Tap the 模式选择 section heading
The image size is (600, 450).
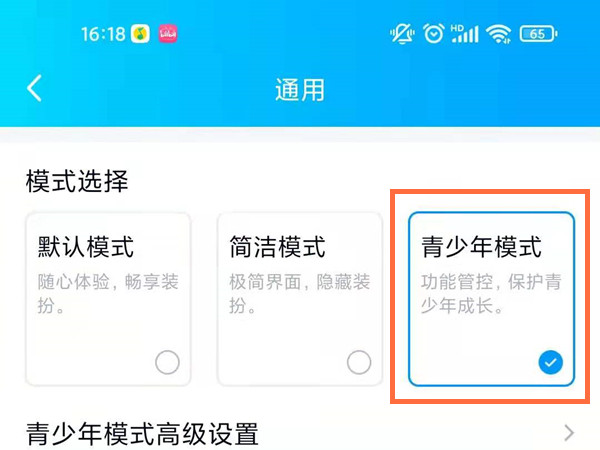(x=77, y=181)
